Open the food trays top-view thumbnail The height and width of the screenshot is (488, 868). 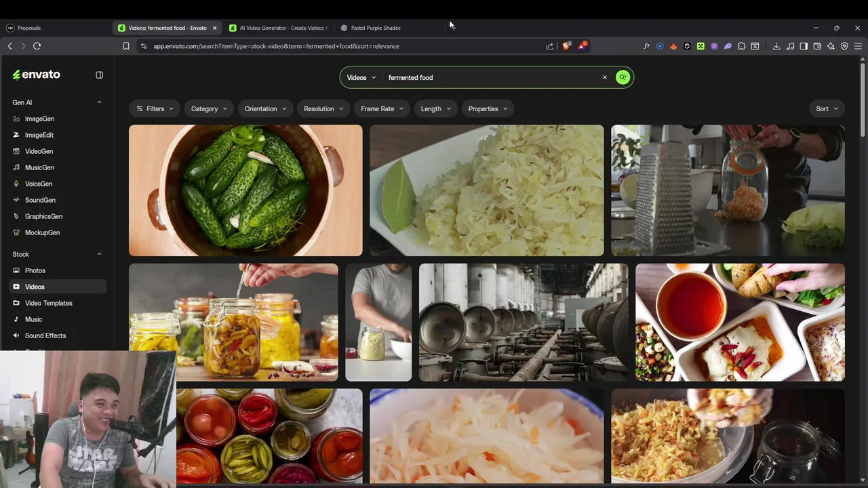click(740, 322)
